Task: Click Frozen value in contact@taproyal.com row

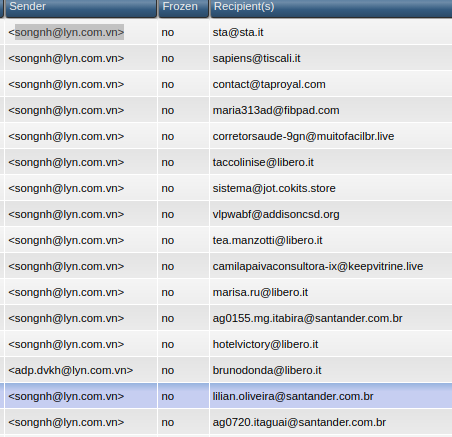Action: click(x=168, y=84)
